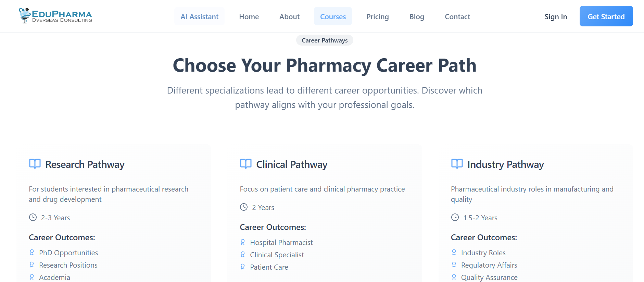
Task: Open the Contact page
Action: [x=457, y=16]
